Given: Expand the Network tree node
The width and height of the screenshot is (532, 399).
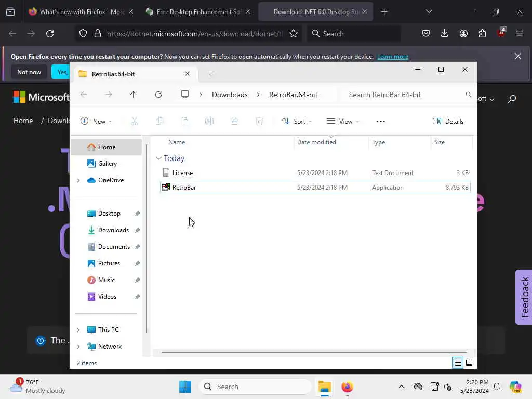Looking at the screenshot, I should (78, 347).
